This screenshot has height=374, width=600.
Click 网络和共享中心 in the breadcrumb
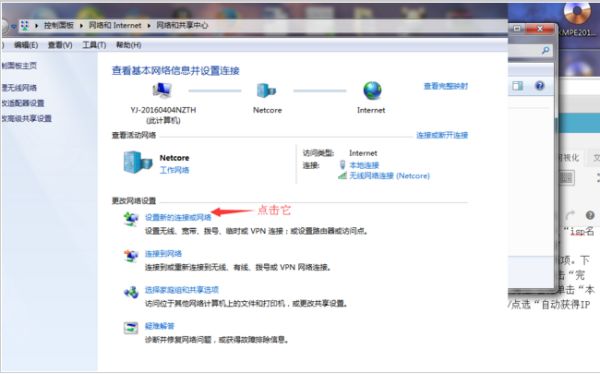pos(182,25)
